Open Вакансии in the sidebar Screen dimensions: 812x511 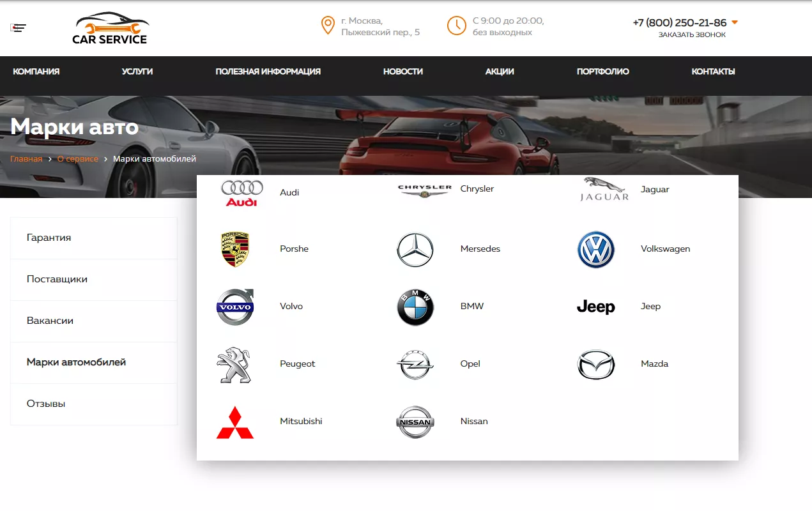[94, 321]
